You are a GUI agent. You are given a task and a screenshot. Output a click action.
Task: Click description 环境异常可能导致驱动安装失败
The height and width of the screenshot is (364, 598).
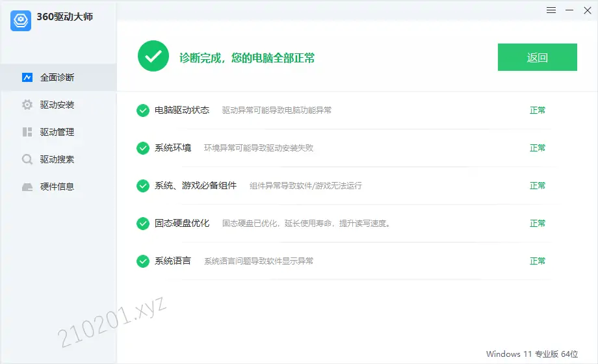pos(259,148)
